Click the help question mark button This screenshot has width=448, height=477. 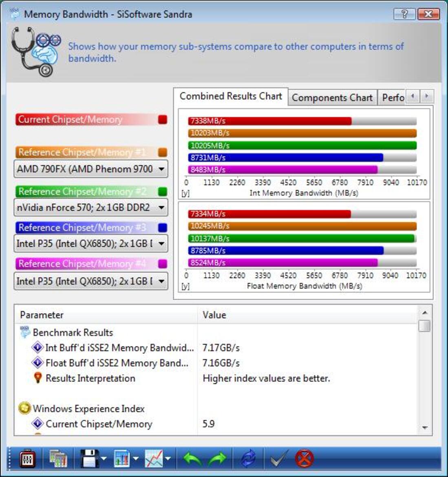[404, 14]
